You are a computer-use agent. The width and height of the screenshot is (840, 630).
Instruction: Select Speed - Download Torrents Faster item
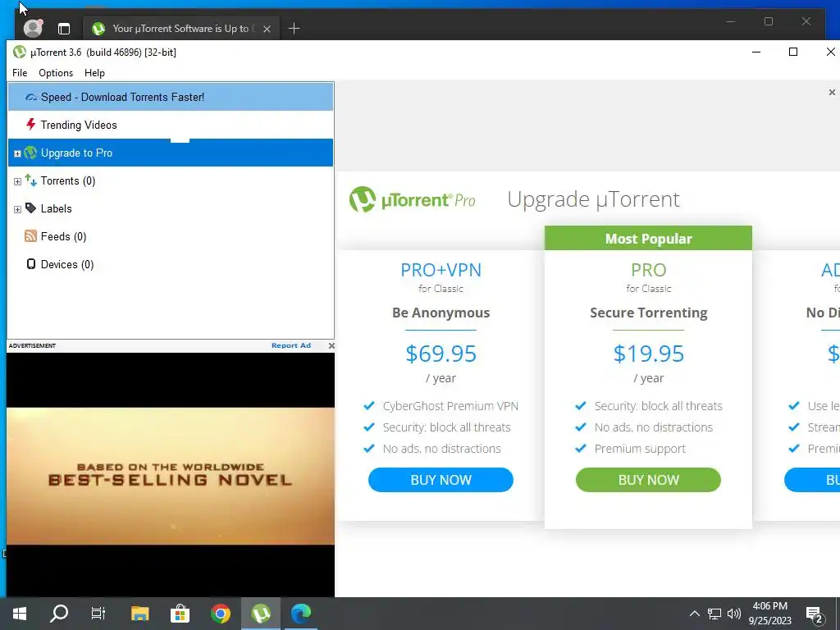pyautogui.click(x=171, y=97)
